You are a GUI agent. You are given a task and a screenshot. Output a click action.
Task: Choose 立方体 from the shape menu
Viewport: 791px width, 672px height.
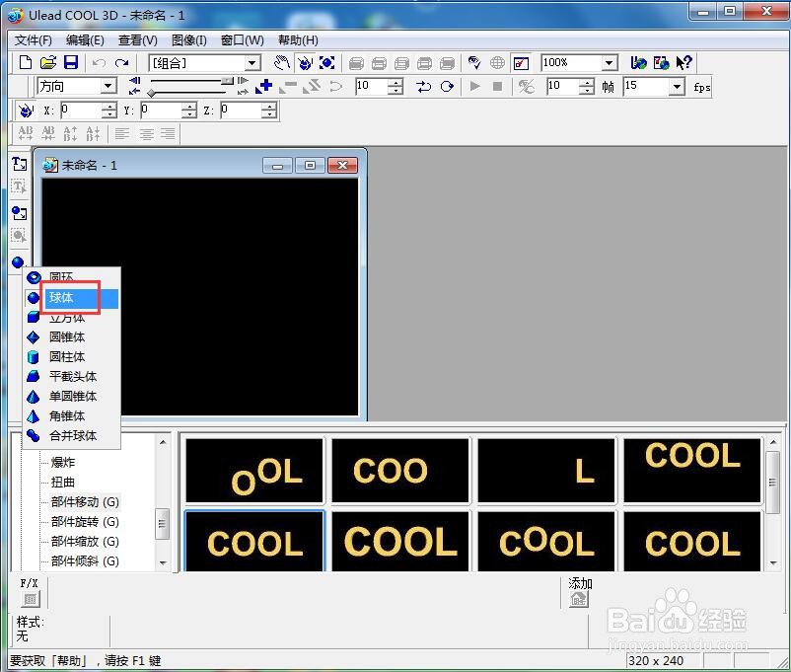point(71,318)
